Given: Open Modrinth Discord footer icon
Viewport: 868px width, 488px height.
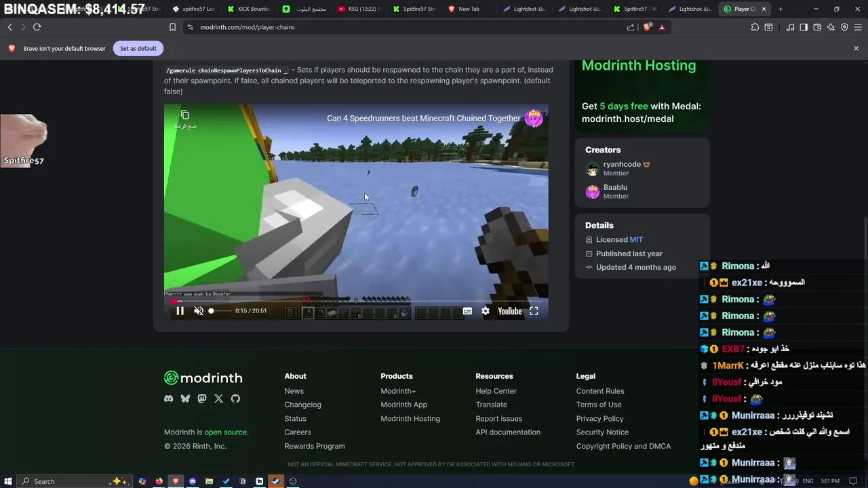Looking at the screenshot, I should click(168, 399).
